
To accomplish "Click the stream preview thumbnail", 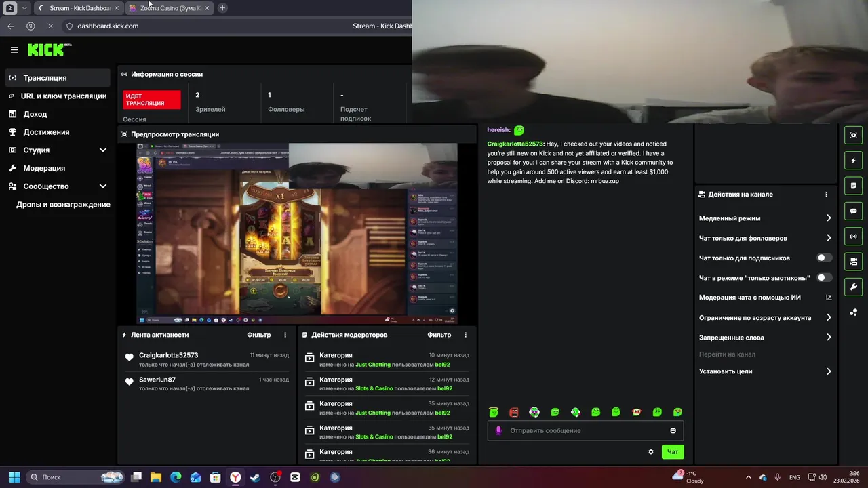I will click(x=297, y=232).
